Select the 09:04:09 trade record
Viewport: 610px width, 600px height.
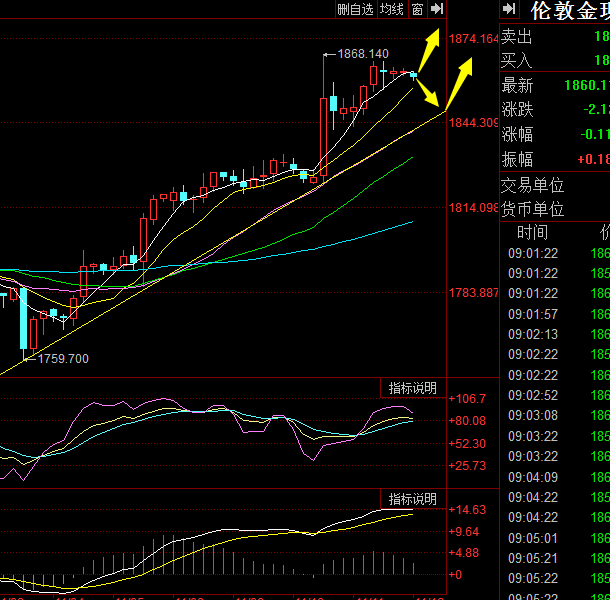(533, 476)
